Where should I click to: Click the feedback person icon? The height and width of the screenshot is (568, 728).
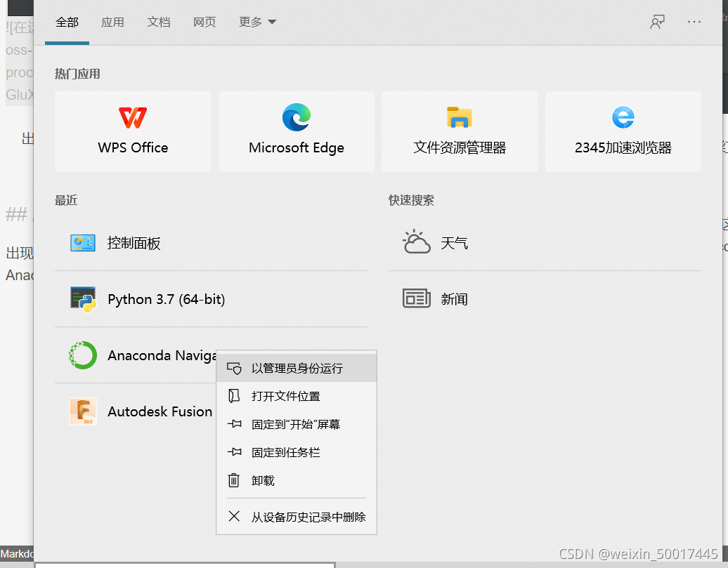coord(657,22)
